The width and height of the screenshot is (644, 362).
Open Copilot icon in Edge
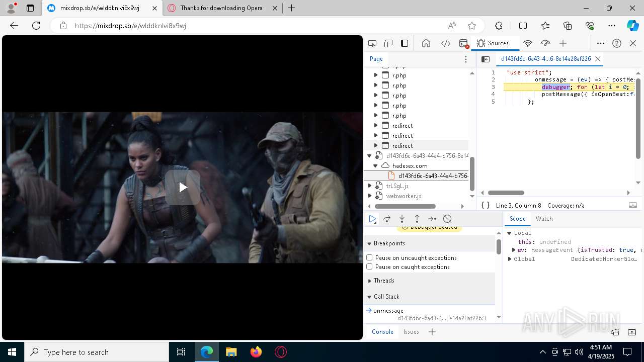[632, 26]
